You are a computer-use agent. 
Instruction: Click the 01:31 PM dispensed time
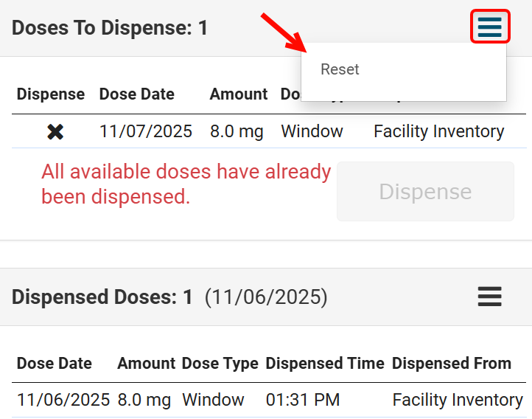pos(302,400)
